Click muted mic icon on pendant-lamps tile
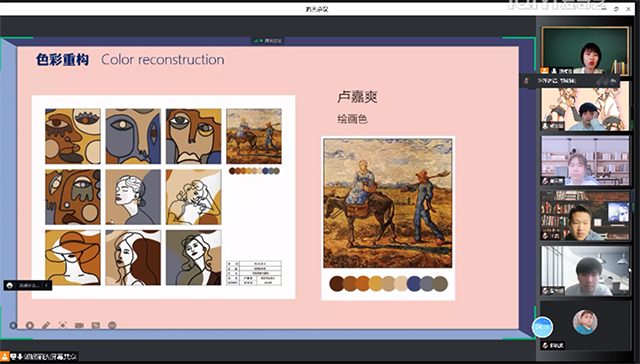 coord(545,291)
